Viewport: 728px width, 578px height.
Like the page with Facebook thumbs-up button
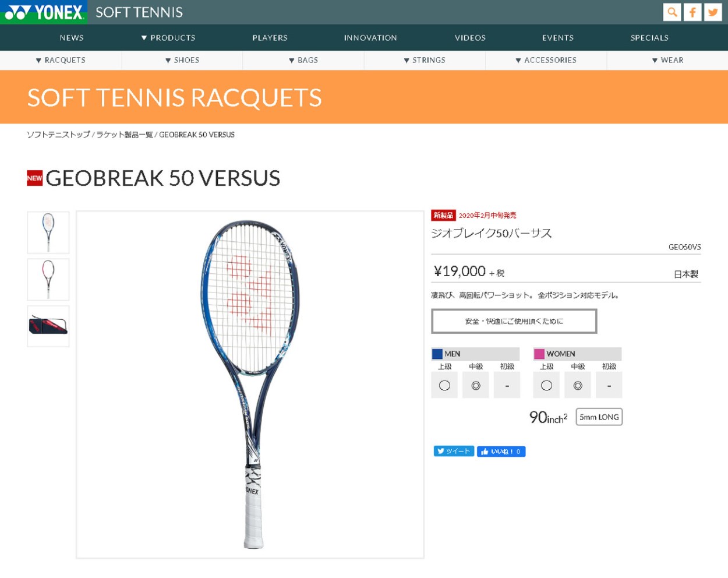click(x=501, y=452)
